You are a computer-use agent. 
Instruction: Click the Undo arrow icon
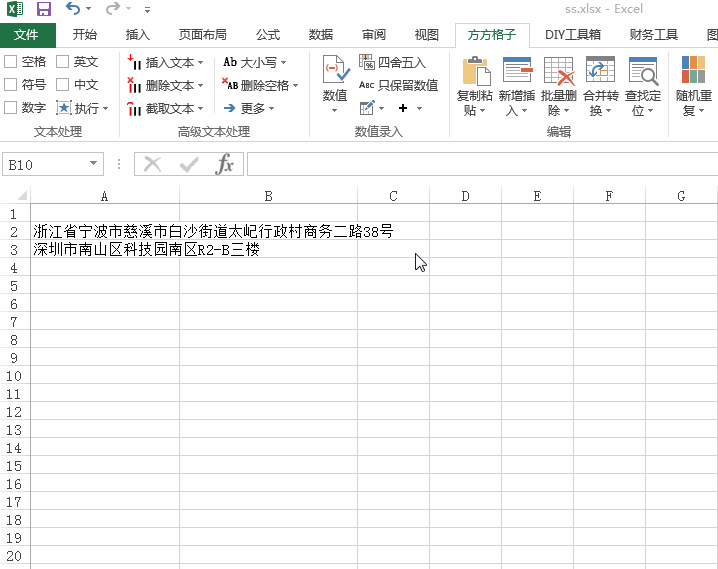coord(73,9)
